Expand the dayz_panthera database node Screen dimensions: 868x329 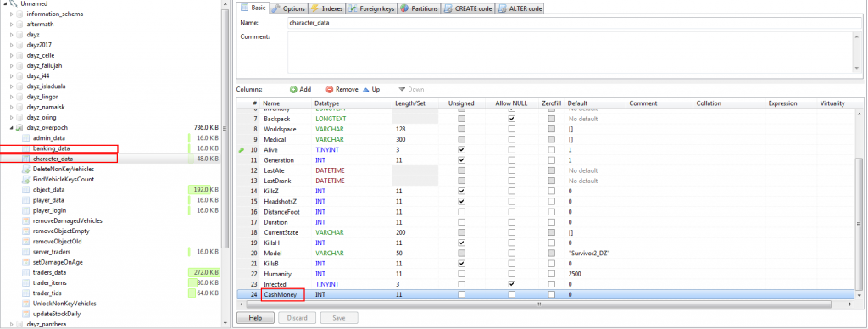12,325
